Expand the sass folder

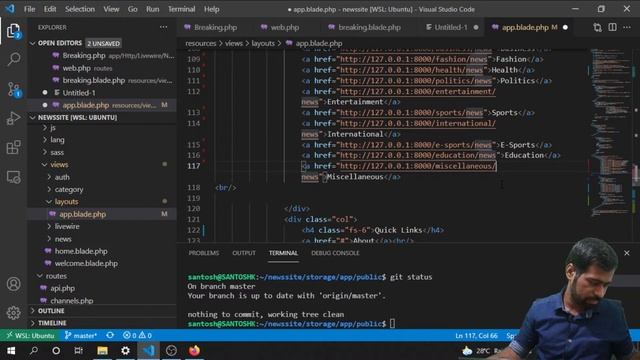pos(102,152)
